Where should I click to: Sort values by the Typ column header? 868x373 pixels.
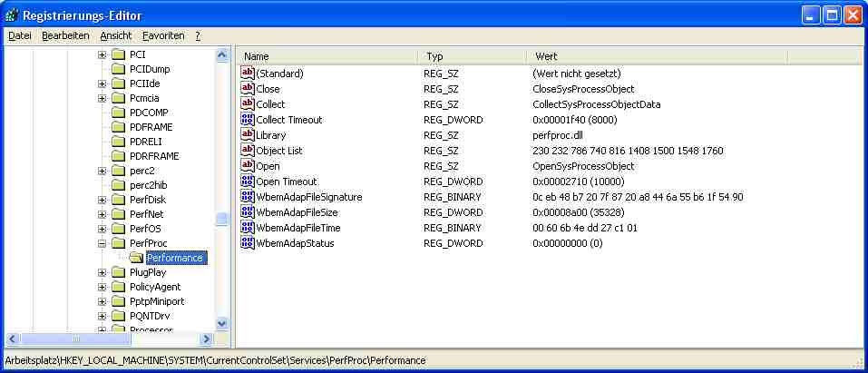point(473,56)
